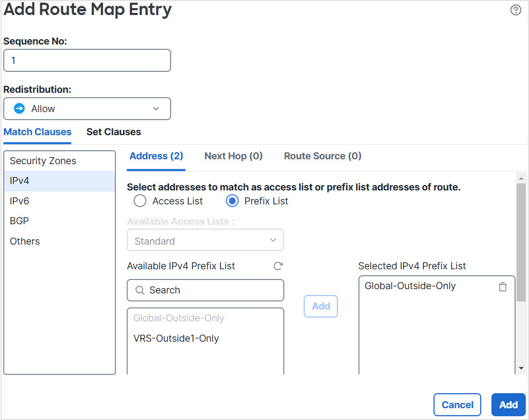Click the blue Add button at bottom
This screenshot has height=420, width=529.
tap(508, 405)
